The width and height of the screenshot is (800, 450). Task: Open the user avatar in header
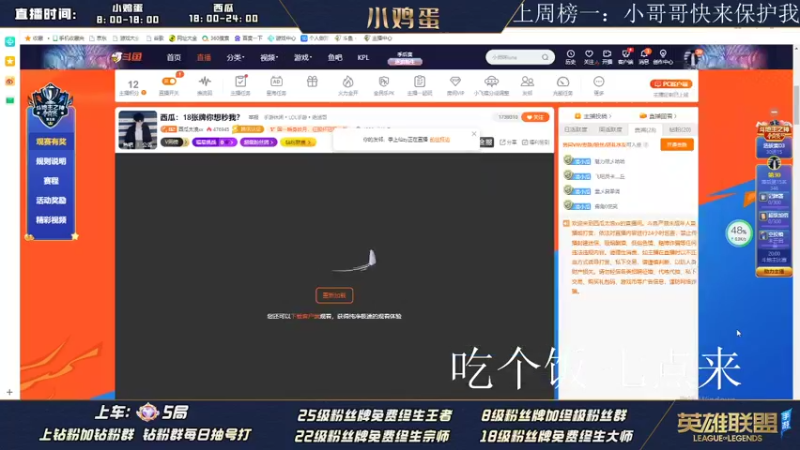693,58
